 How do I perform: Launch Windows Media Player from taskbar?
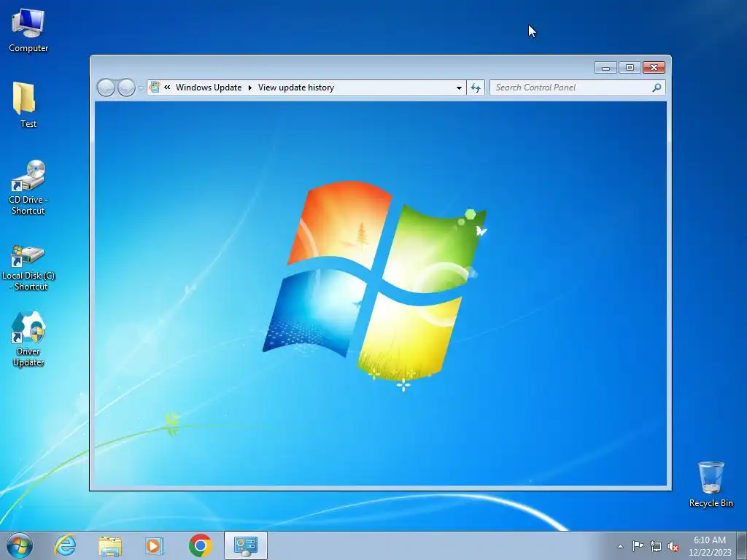pyautogui.click(x=155, y=545)
